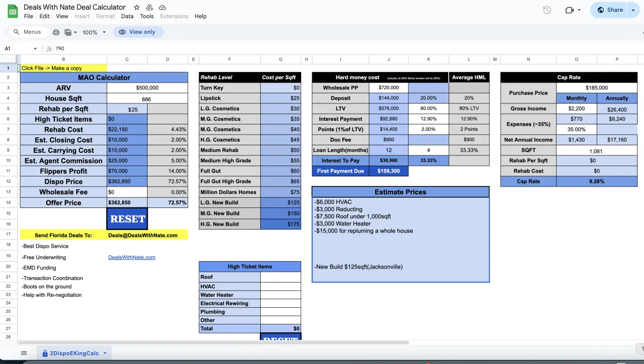The width and height of the screenshot is (644, 364).
Task: Click the Electrical Rewiring label cell
Action: [230, 303]
